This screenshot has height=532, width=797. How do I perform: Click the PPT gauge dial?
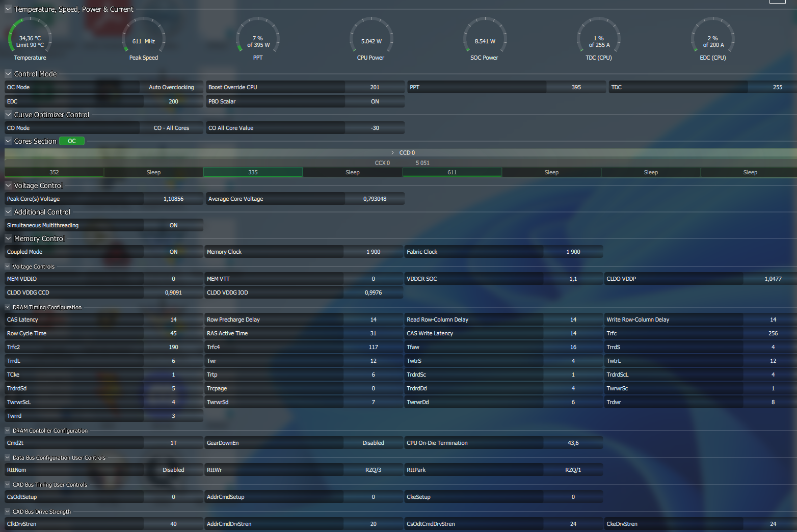pyautogui.click(x=258, y=36)
